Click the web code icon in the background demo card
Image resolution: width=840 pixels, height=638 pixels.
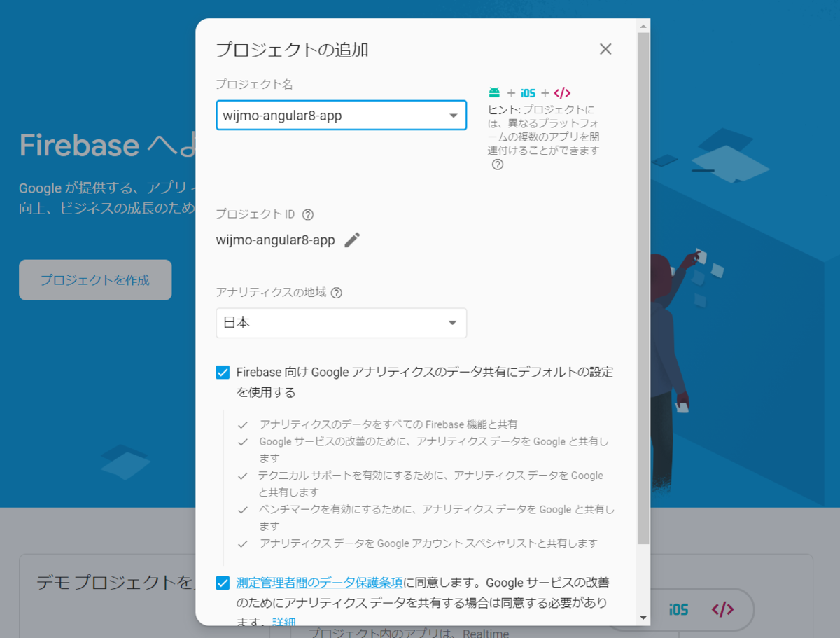(x=722, y=609)
